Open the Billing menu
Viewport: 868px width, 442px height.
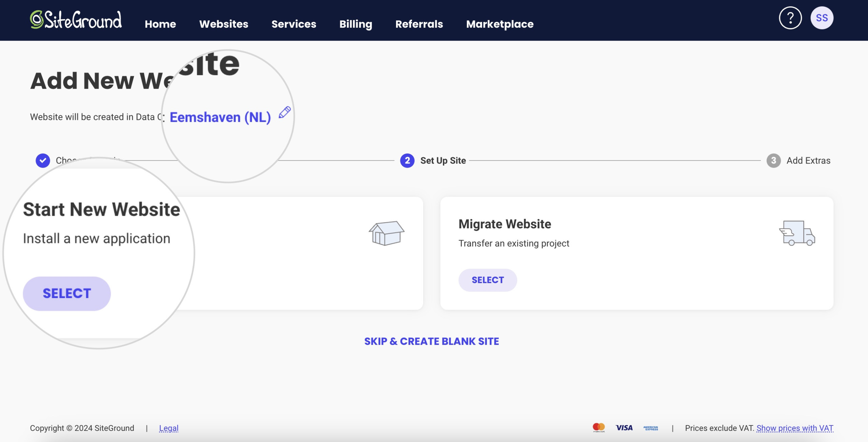tap(356, 24)
